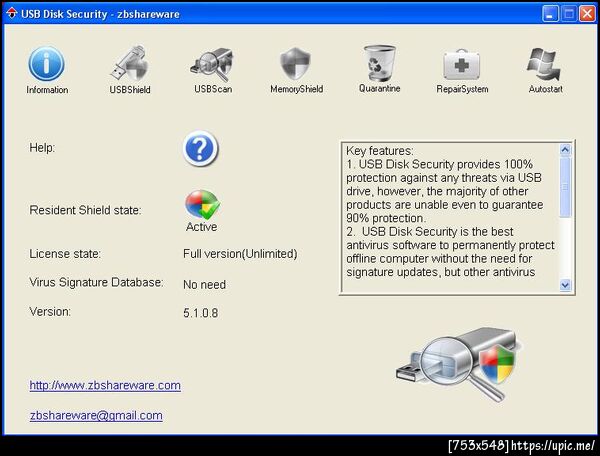The height and width of the screenshot is (456, 600).
Task: Open the Information section icon
Action: pyautogui.click(x=46, y=64)
